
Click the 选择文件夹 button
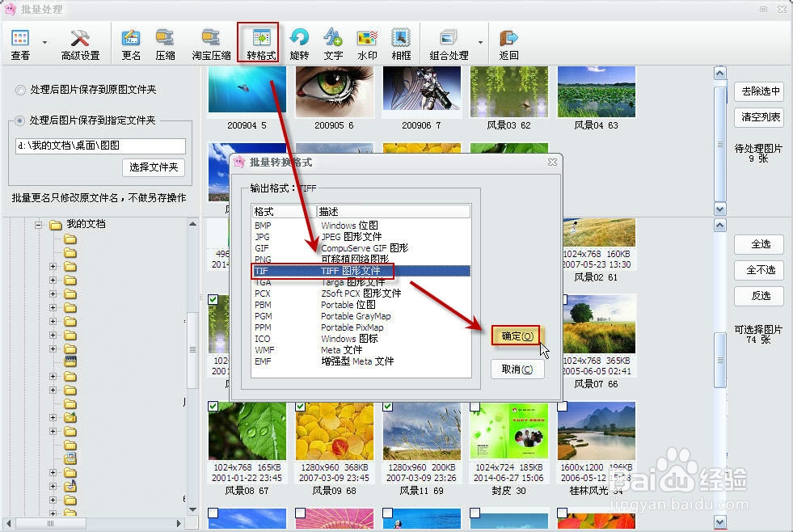click(154, 167)
